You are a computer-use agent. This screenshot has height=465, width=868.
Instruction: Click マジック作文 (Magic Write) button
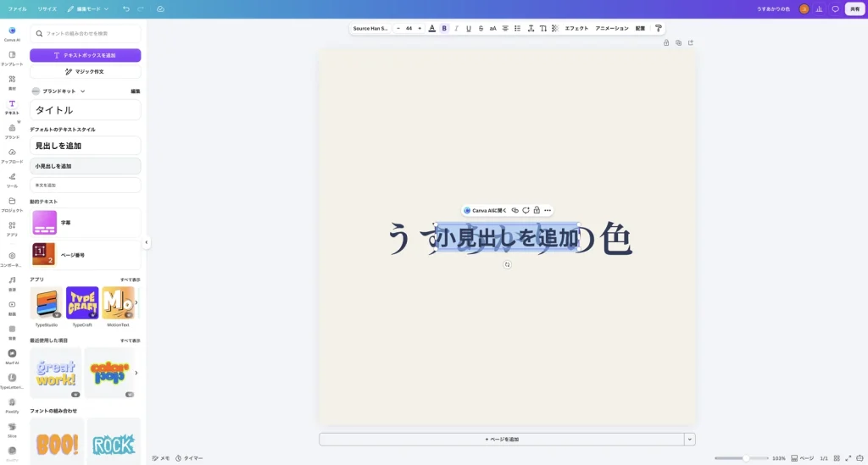[86, 71]
